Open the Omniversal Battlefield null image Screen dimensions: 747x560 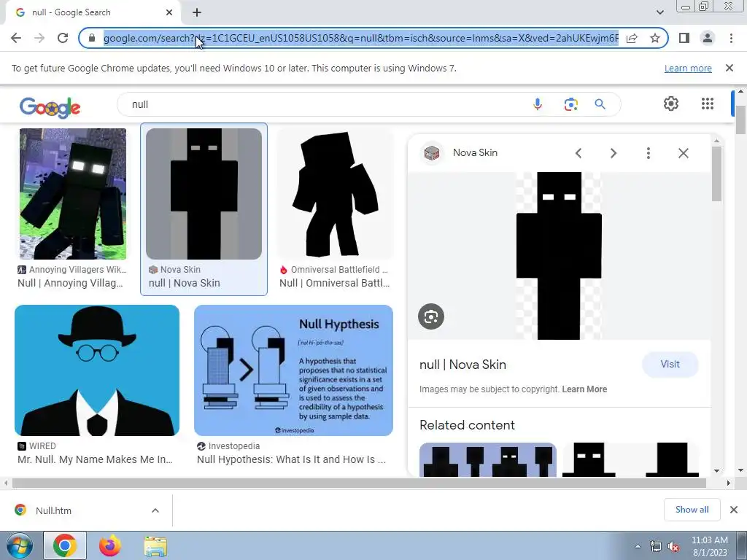coord(336,194)
